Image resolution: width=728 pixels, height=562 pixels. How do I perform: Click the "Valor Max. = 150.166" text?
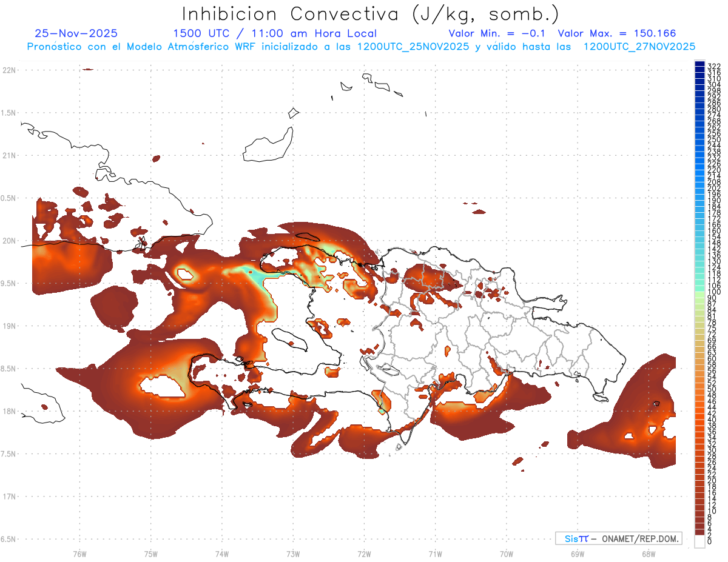tap(617, 33)
